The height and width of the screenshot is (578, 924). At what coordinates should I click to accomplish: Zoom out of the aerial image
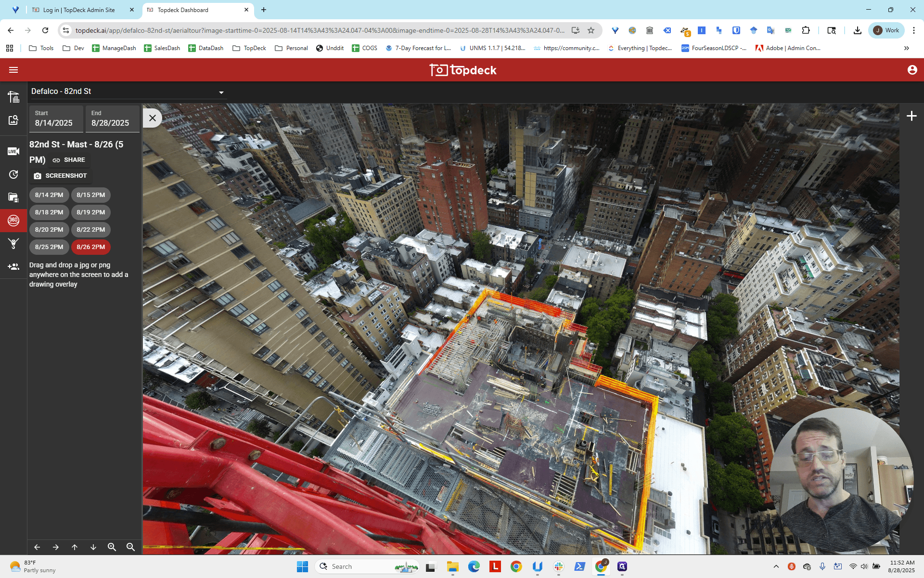130,547
